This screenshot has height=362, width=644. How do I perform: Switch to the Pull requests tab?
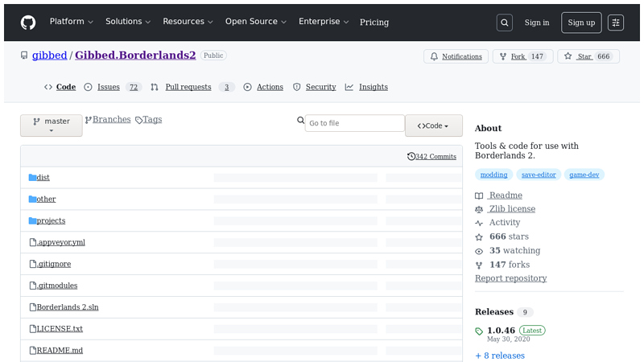pyautogui.click(x=188, y=87)
